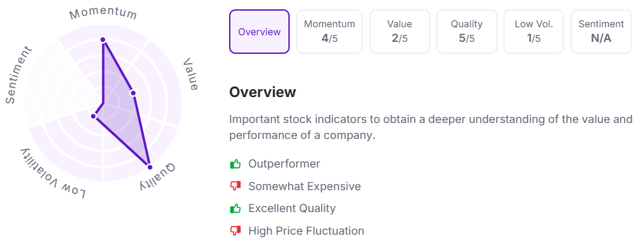This screenshot has width=644, height=240.
Task: Click the Outperformer indicator text
Action: click(x=284, y=164)
